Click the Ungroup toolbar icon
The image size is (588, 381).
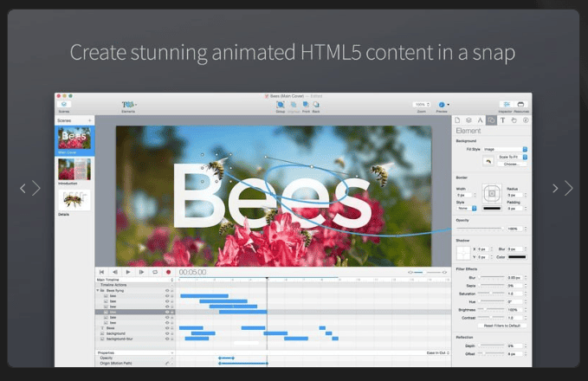tap(294, 105)
